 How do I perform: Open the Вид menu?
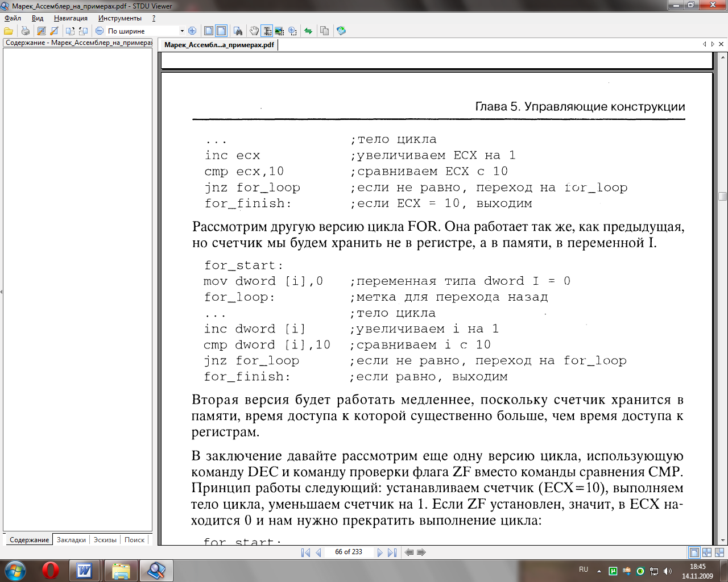click(x=38, y=18)
